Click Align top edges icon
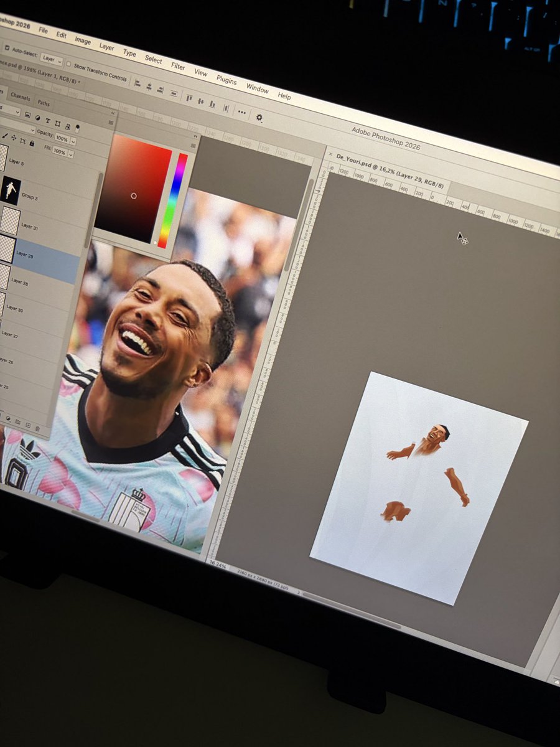 [x=189, y=98]
